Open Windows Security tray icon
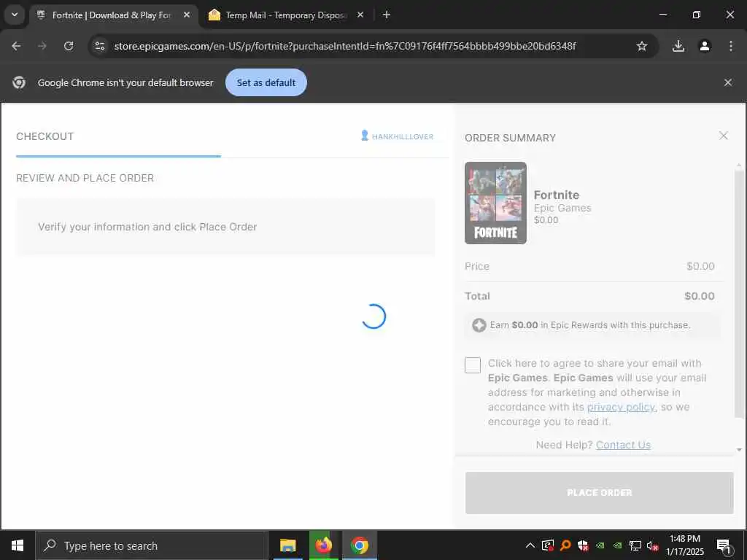This screenshot has width=747, height=560. 583,545
